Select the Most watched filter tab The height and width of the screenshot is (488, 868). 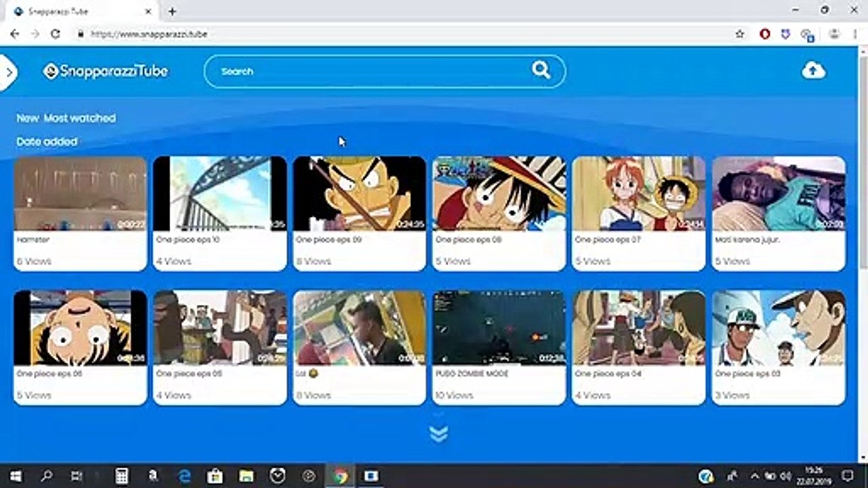click(80, 118)
